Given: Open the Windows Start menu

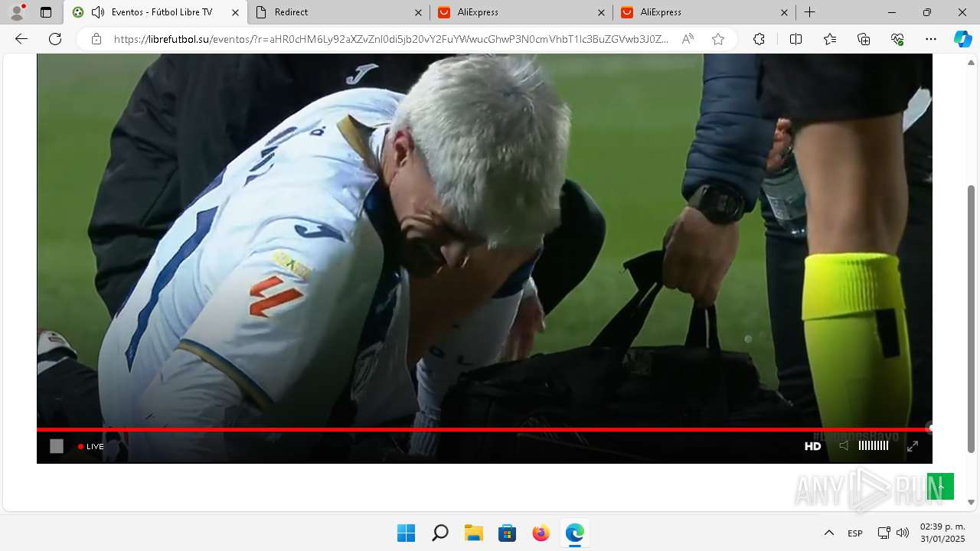Looking at the screenshot, I should 406,533.
